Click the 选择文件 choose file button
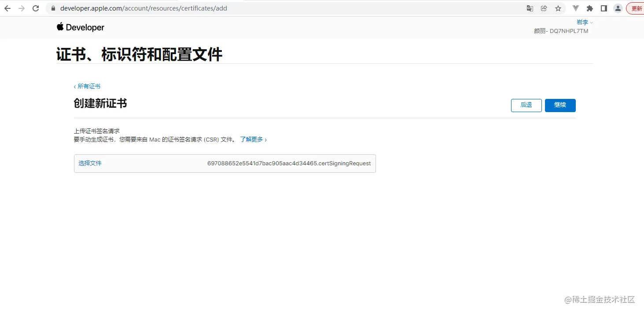The width and height of the screenshot is (644, 313). (90, 163)
